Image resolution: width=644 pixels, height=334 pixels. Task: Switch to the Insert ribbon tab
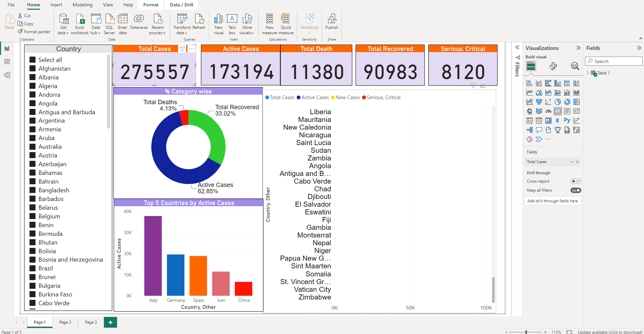coord(56,5)
